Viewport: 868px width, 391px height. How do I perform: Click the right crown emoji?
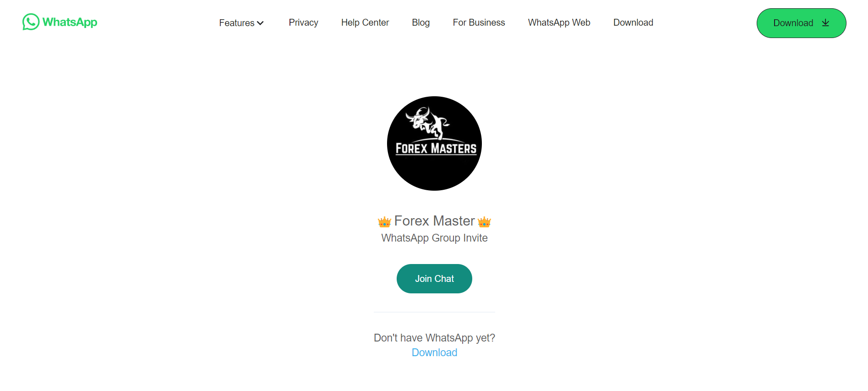click(484, 222)
